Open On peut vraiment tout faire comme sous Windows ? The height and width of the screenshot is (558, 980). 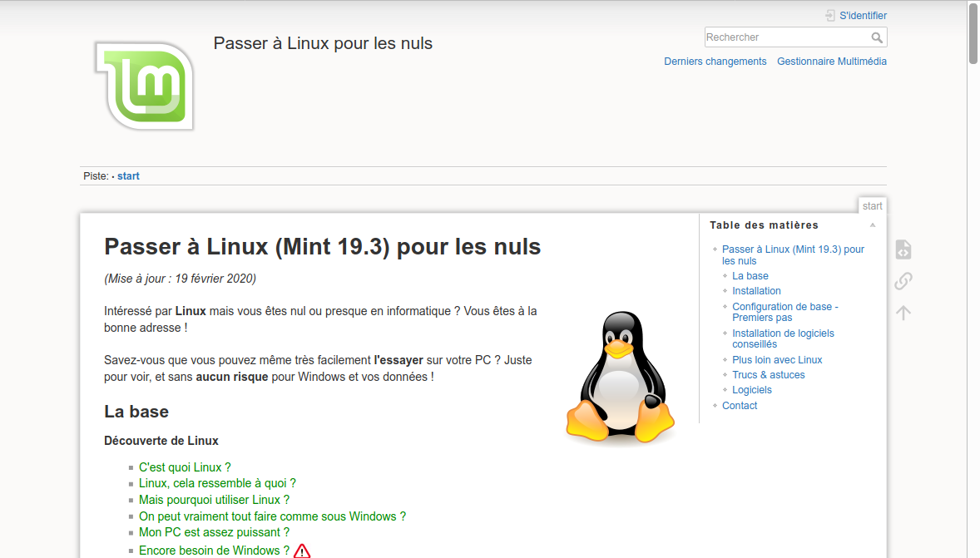pos(273,516)
